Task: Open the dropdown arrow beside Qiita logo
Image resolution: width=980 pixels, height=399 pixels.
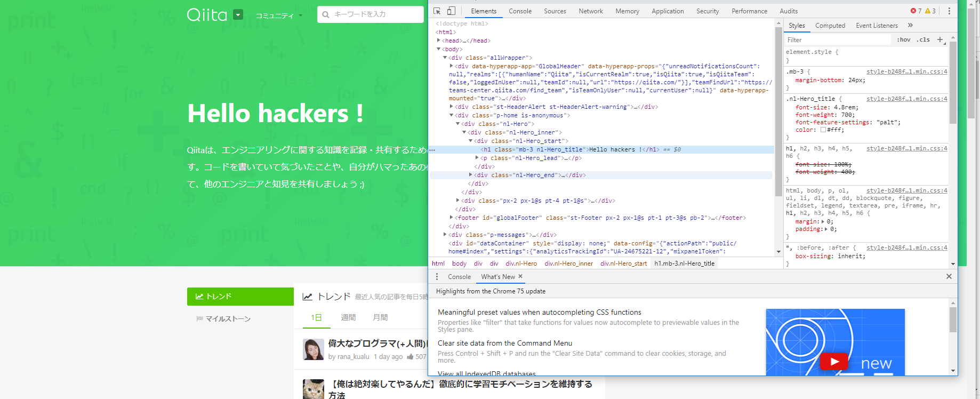Action: coord(238,14)
